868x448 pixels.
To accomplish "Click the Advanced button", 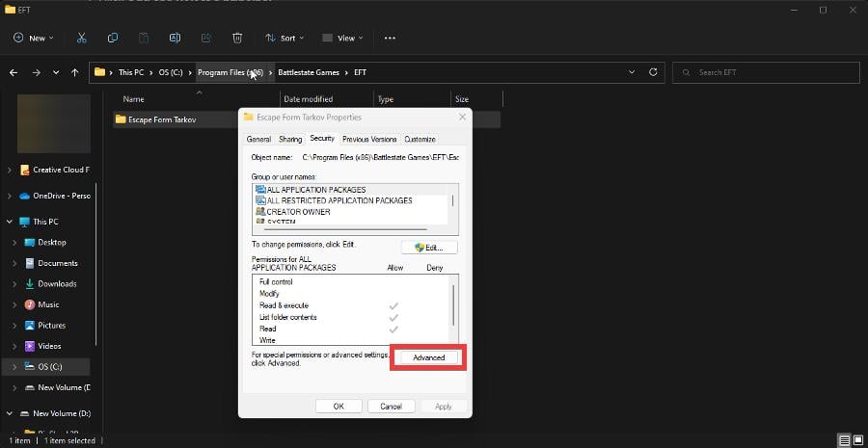I will point(429,357).
